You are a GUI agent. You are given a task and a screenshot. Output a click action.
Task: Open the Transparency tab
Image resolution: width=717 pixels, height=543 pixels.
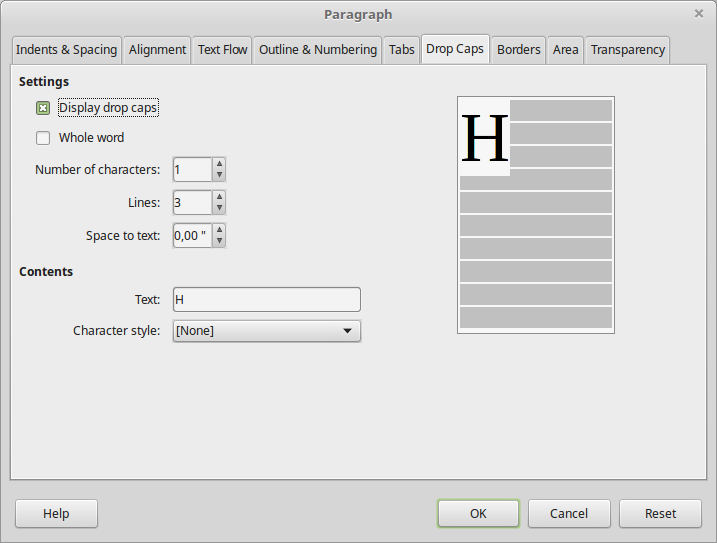[627, 50]
